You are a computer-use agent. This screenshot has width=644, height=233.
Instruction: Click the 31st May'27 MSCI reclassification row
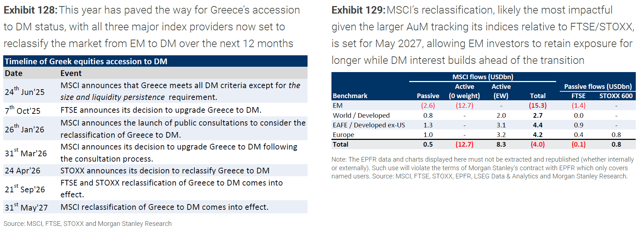pos(155,207)
